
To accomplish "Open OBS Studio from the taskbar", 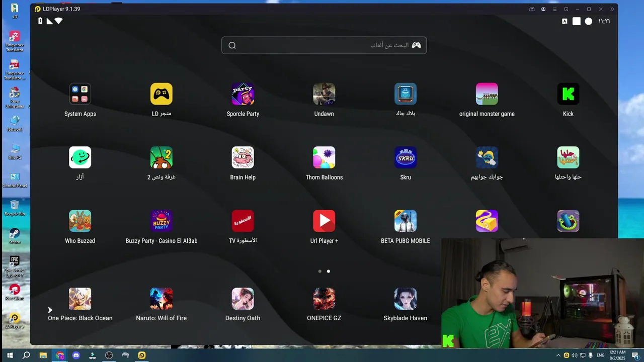I will [x=109, y=355].
